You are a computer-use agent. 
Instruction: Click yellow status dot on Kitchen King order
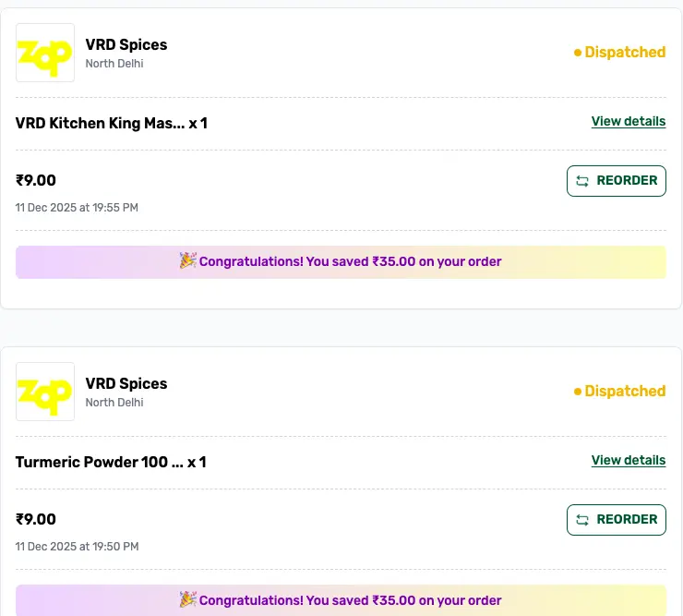[578, 53]
